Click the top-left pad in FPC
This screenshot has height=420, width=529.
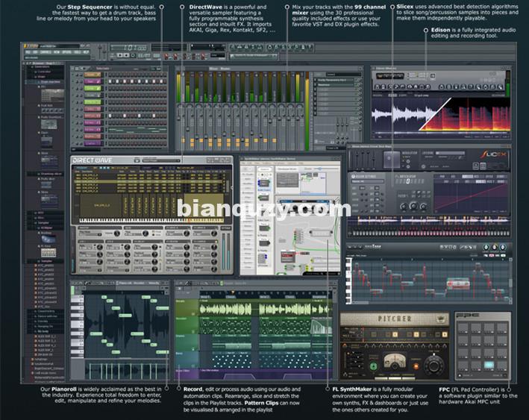[463, 327]
